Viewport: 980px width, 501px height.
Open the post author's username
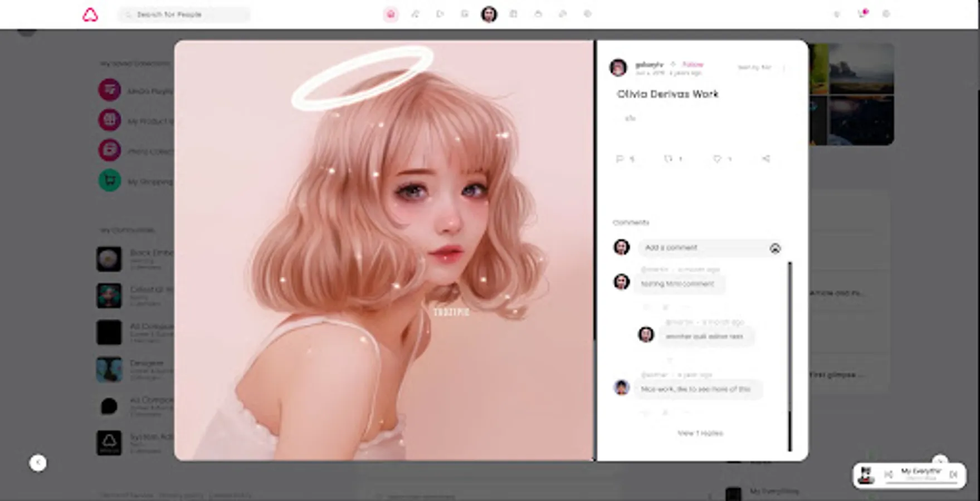[650, 65]
